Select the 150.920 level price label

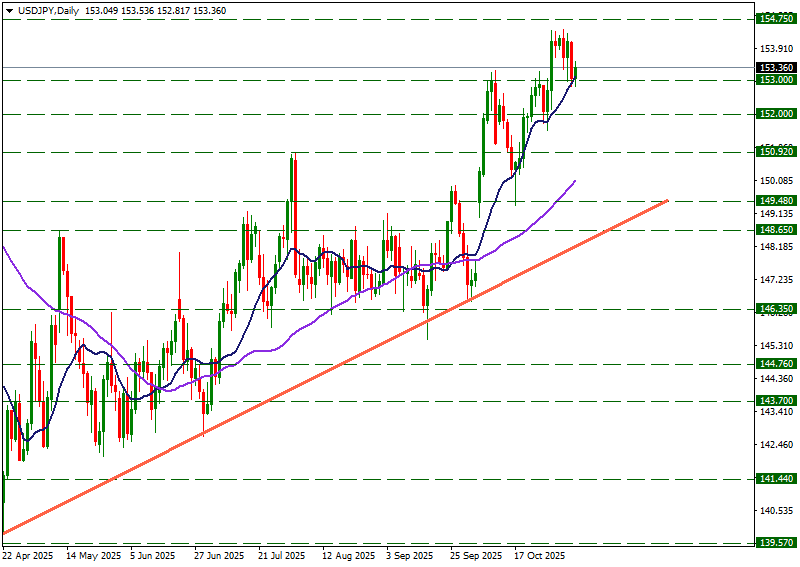click(777, 152)
